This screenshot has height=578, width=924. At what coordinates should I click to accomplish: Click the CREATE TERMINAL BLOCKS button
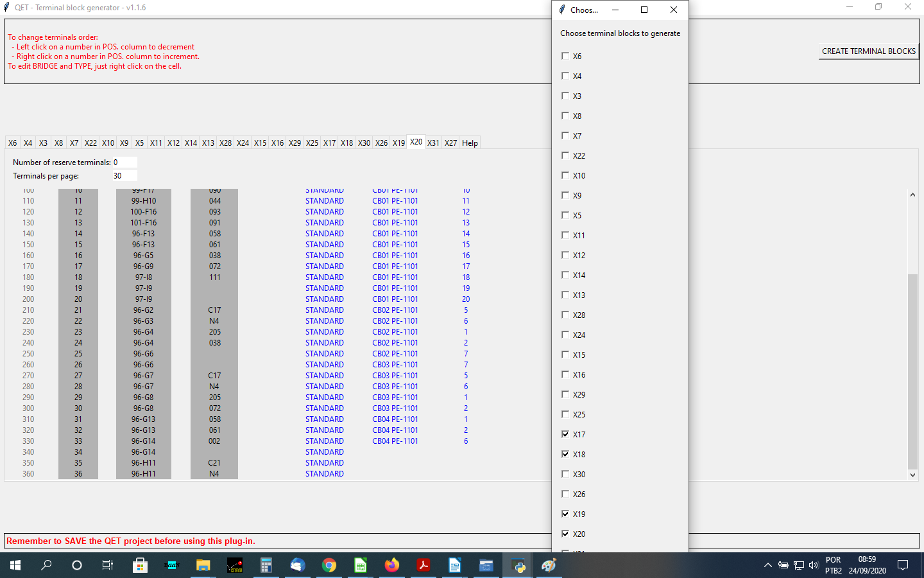point(868,51)
